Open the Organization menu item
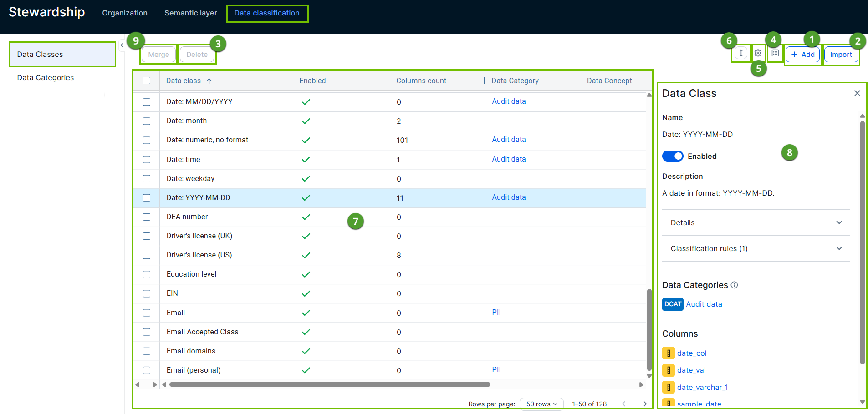Viewport: 868px width, 414px height. coord(124,13)
